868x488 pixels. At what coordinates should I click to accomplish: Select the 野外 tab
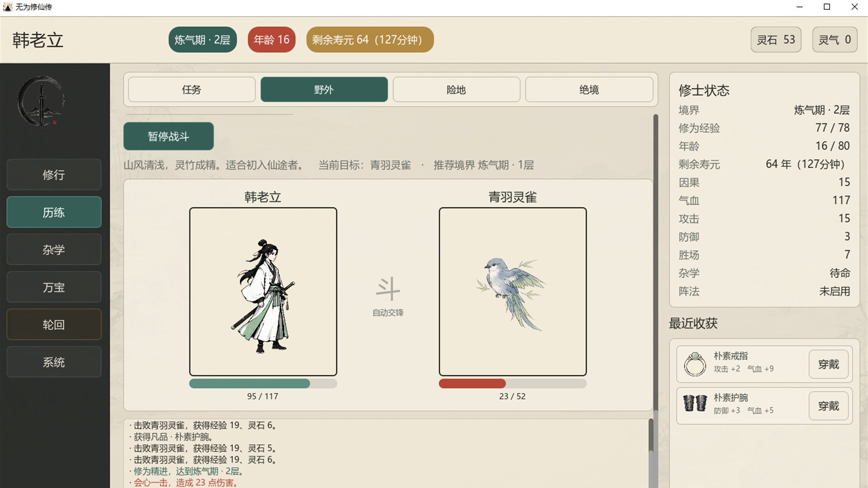click(x=324, y=89)
